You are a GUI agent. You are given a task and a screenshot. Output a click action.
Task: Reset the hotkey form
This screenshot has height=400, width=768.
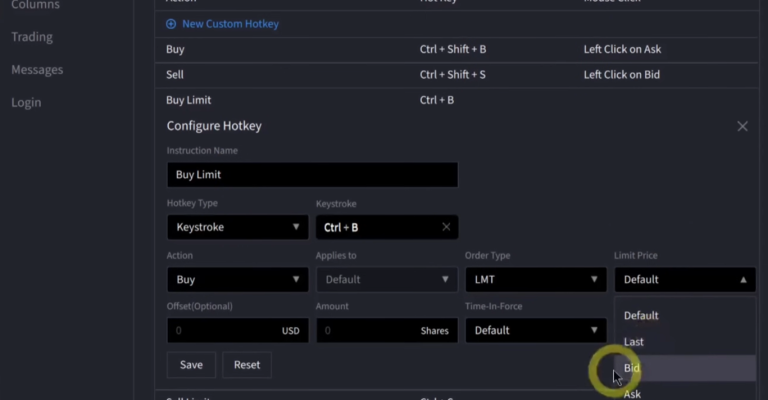(246, 365)
